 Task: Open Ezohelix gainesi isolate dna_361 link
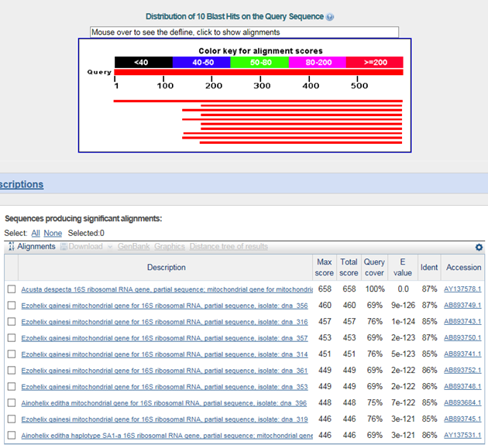164,371
